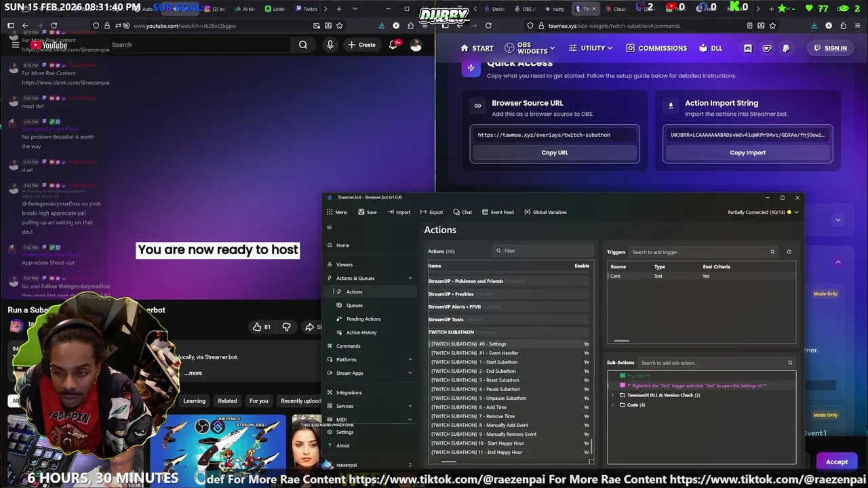Viewport: 868px width, 488px height.
Task: Open Chat from Streamer.bot toolbar
Action: pos(462,212)
